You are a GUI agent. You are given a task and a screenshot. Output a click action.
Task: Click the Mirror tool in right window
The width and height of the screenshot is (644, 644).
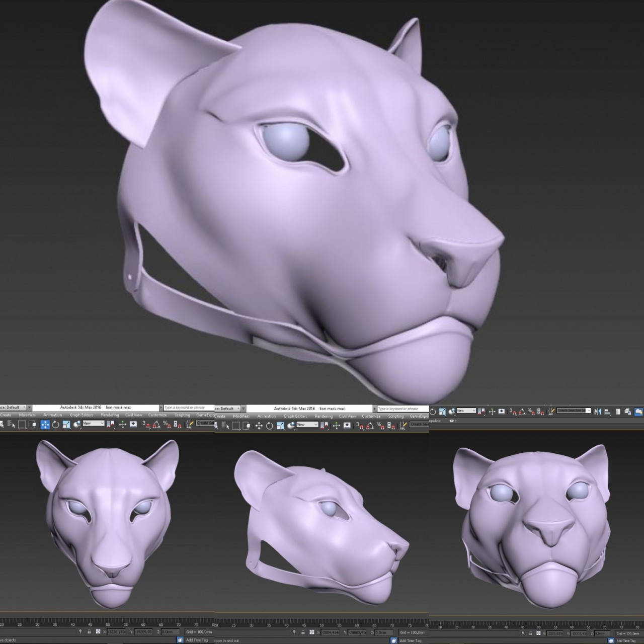[x=597, y=412]
